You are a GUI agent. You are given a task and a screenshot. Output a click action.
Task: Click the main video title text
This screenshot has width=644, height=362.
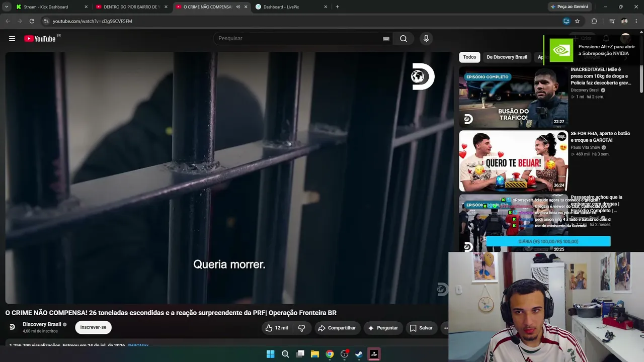(x=171, y=313)
